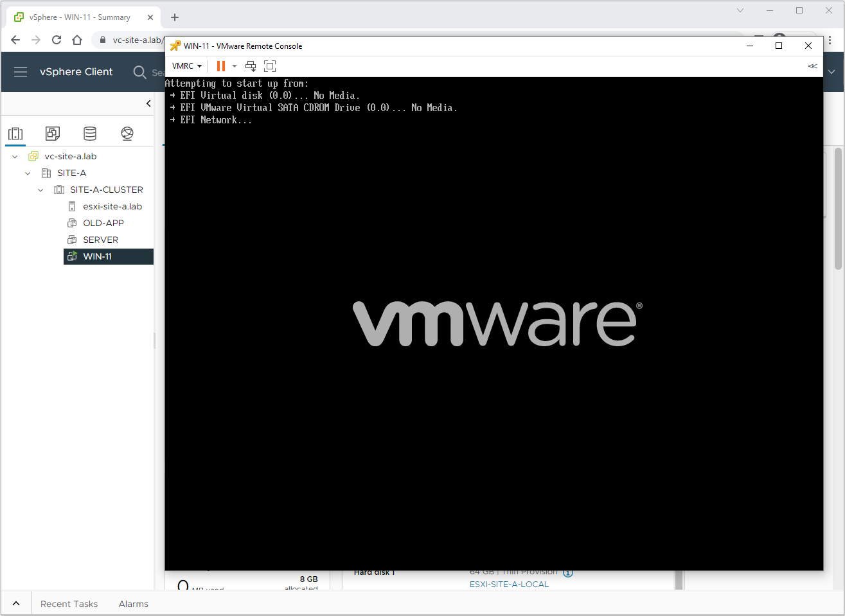
Task: Click the datacenter icon next to SITE-A
Action: click(x=46, y=173)
